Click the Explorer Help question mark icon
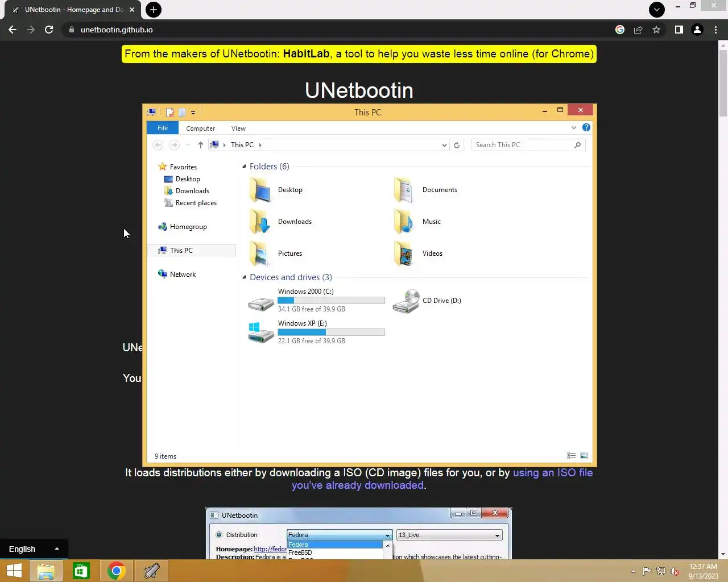728x582 pixels. click(x=586, y=128)
